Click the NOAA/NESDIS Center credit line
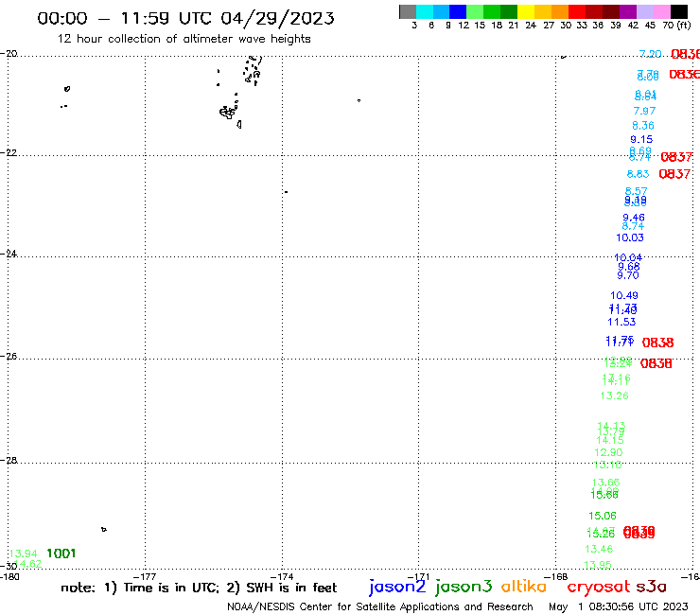This screenshot has height=615, width=700. [380, 606]
